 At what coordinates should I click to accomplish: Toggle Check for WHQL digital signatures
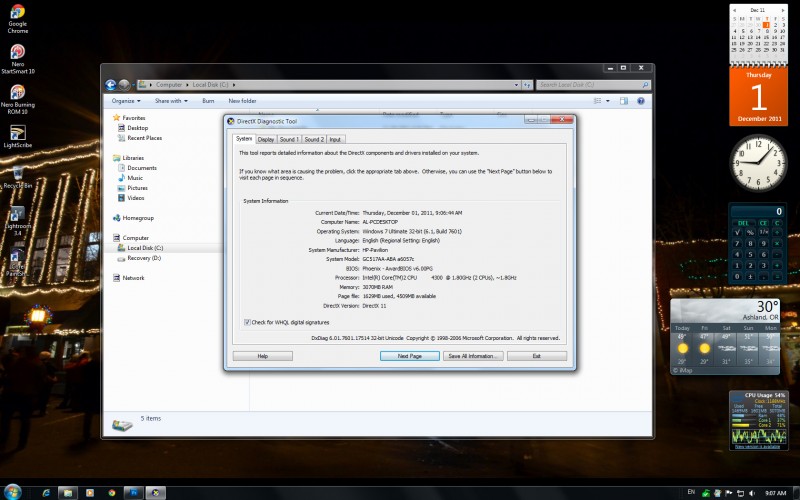point(247,322)
